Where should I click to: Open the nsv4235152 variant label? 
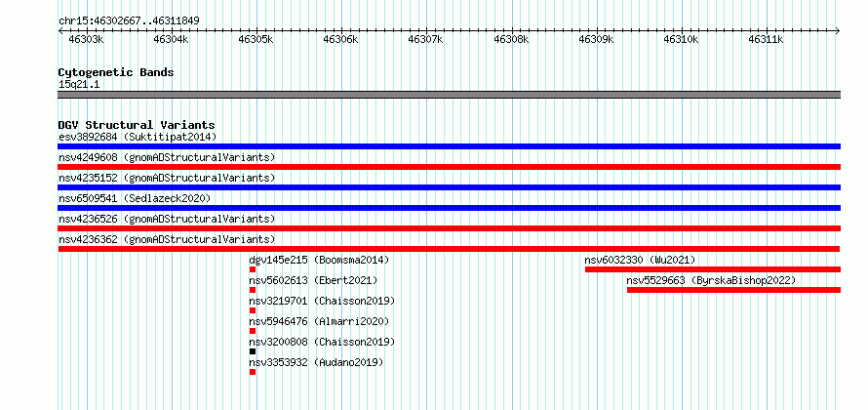point(167,178)
